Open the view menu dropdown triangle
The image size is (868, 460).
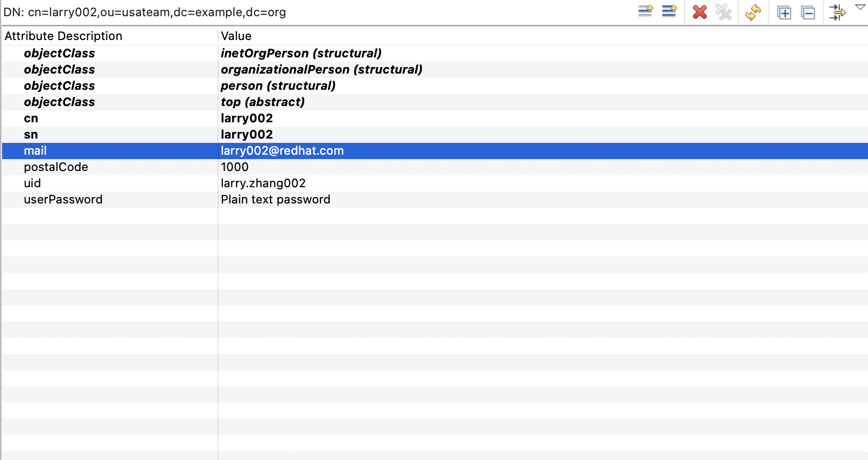click(x=860, y=7)
